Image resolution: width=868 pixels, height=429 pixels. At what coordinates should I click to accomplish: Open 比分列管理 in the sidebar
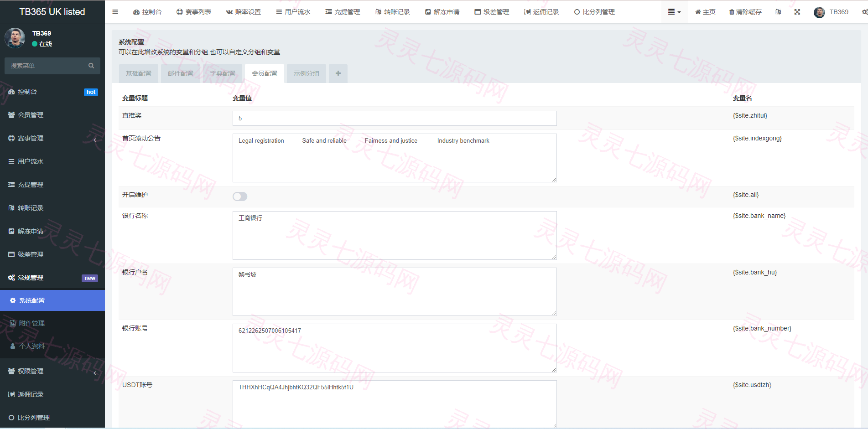click(52, 418)
